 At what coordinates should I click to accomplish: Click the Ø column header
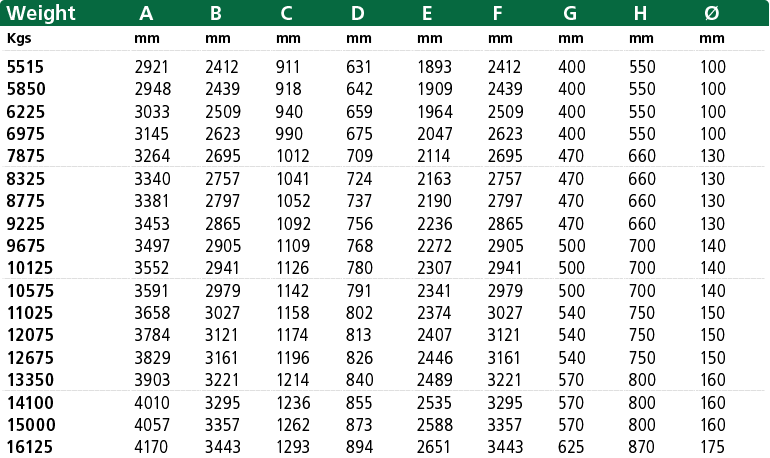pos(712,13)
